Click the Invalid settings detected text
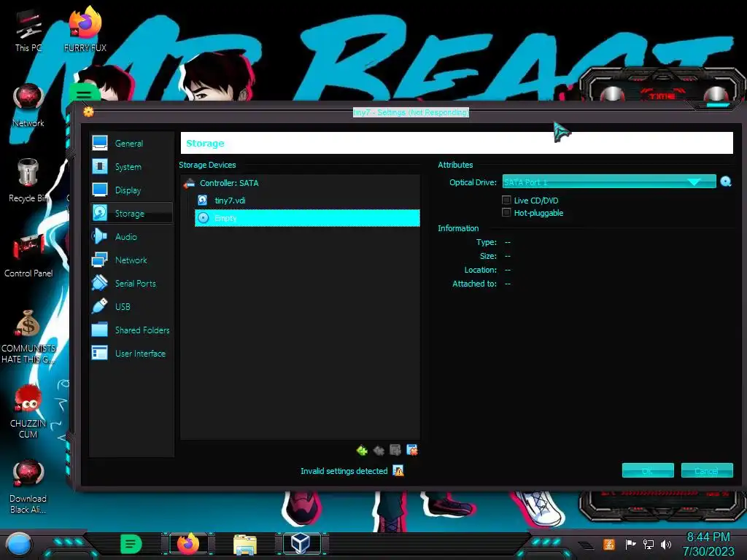This screenshot has height=560, width=747. pos(344,471)
